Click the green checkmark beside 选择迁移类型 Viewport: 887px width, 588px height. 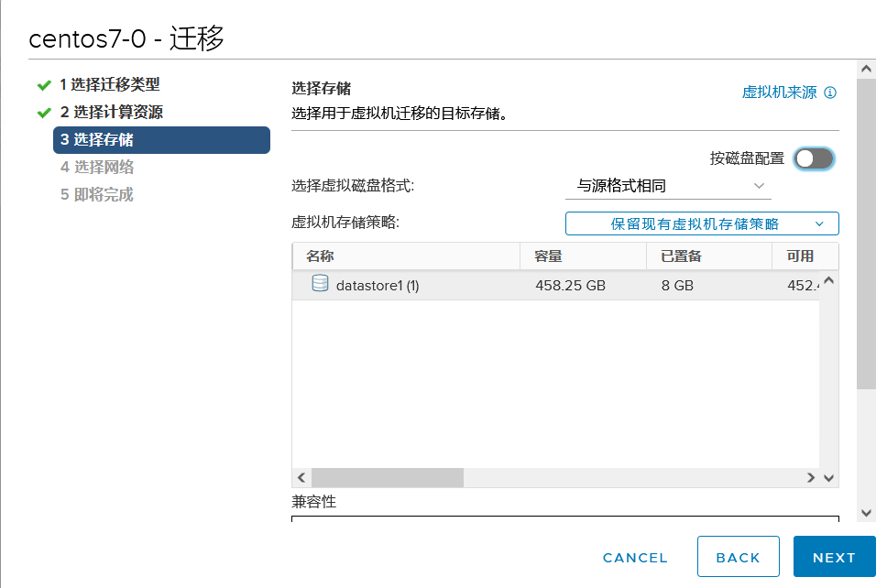coord(42,86)
